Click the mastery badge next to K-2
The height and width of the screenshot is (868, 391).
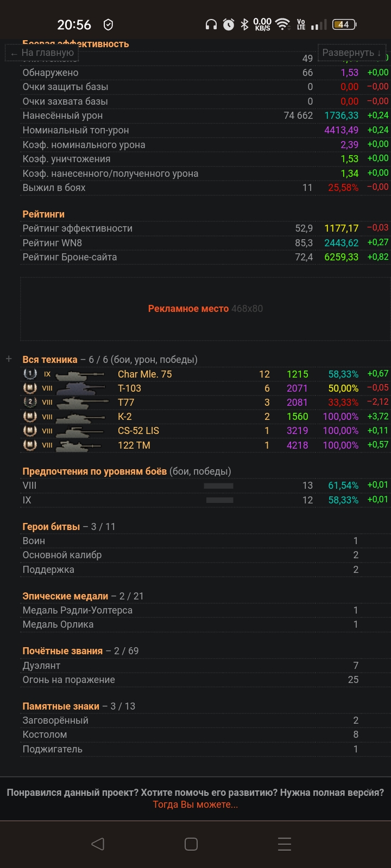coord(30,417)
